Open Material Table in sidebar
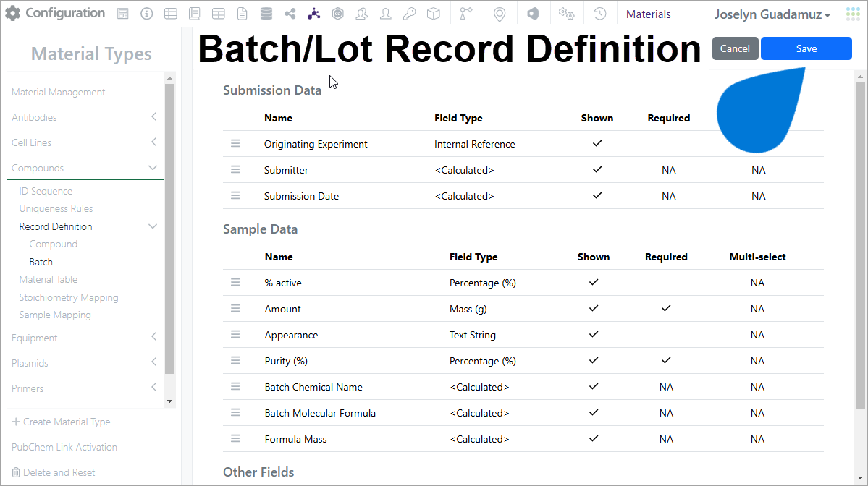This screenshot has height=486, width=868. pyautogui.click(x=49, y=279)
